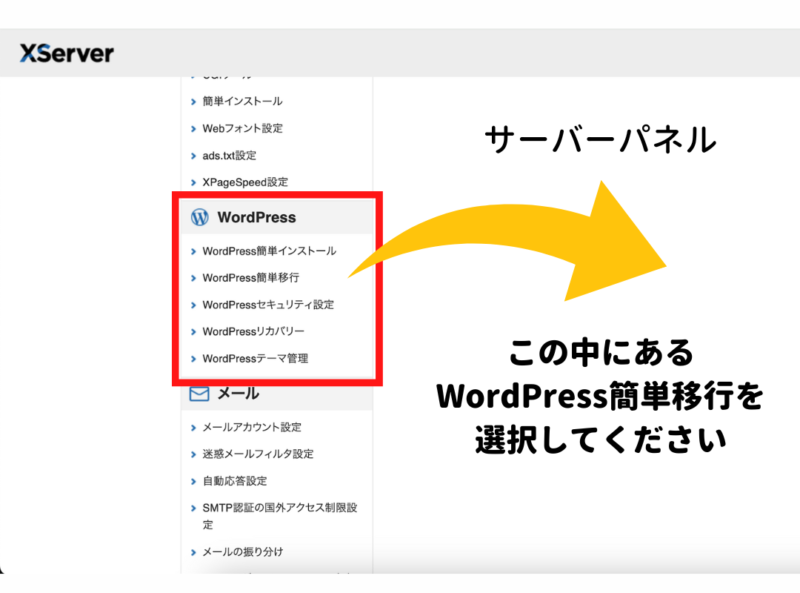The width and height of the screenshot is (800, 593).
Task: Click chevron beside ads.txt設定
Action: click(193, 156)
